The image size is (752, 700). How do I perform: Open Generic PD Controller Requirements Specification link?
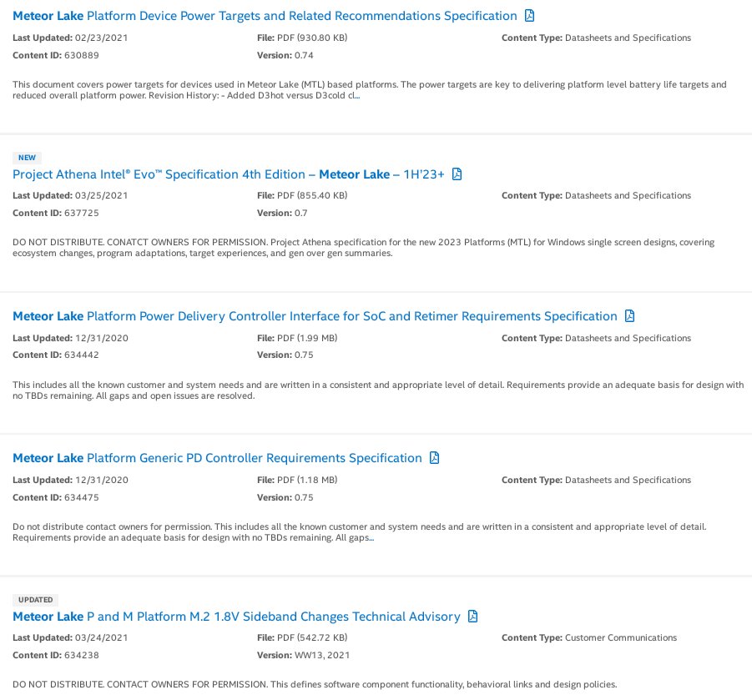(217, 458)
